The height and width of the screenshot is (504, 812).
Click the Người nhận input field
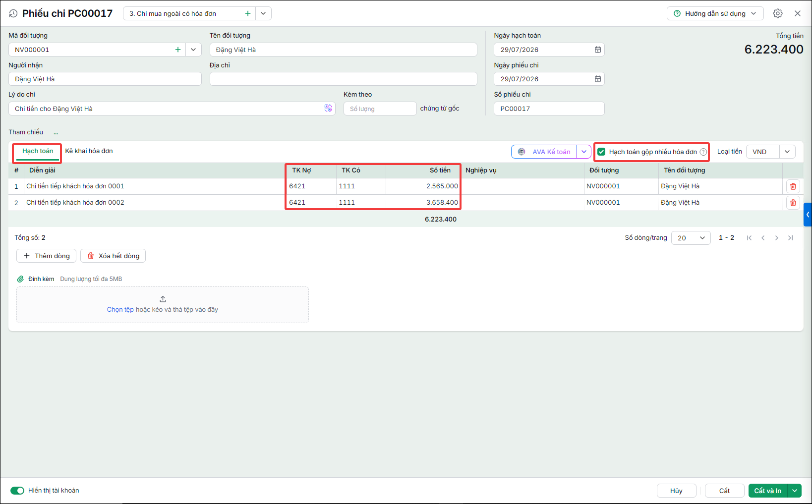pyautogui.click(x=105, y=79)
